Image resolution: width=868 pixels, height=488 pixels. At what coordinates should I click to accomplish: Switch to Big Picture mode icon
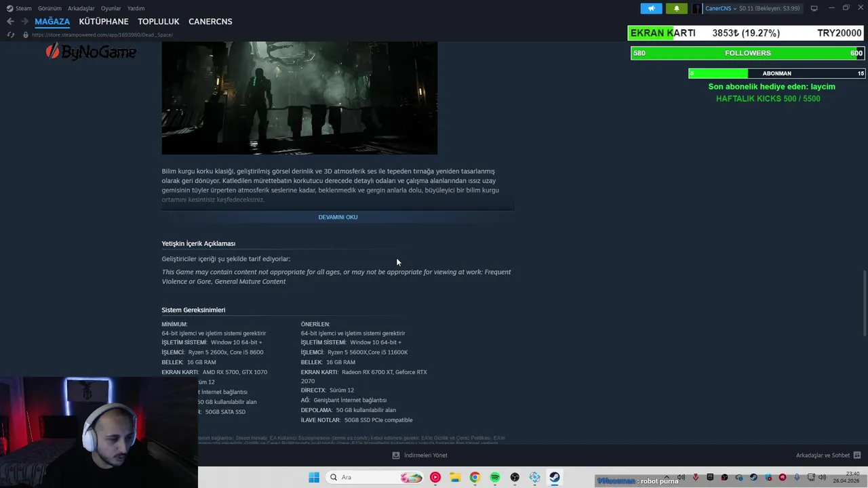[x=814, y=8]
